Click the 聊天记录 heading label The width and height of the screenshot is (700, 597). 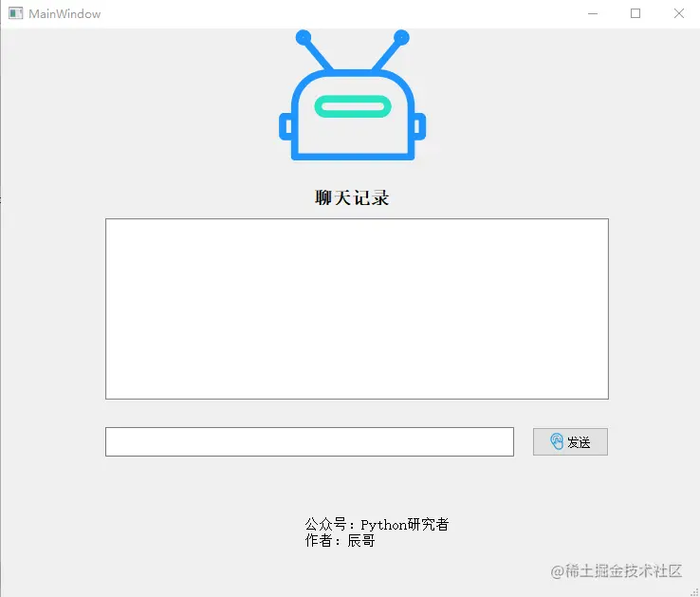click(352, 197)
